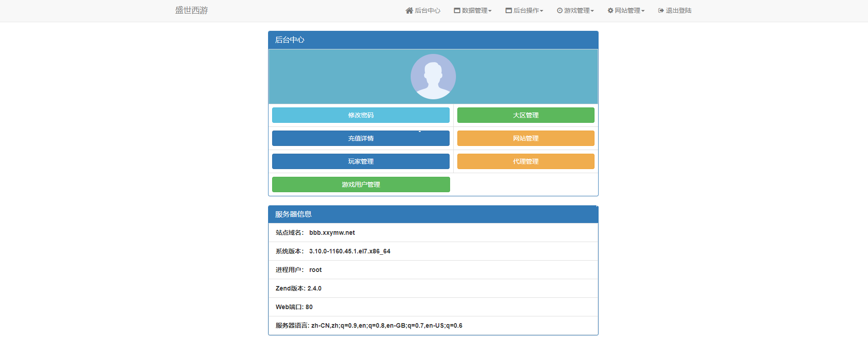Click the green 大区管理 button
This screenshot has height=354, width=868.
coord(526,115)
